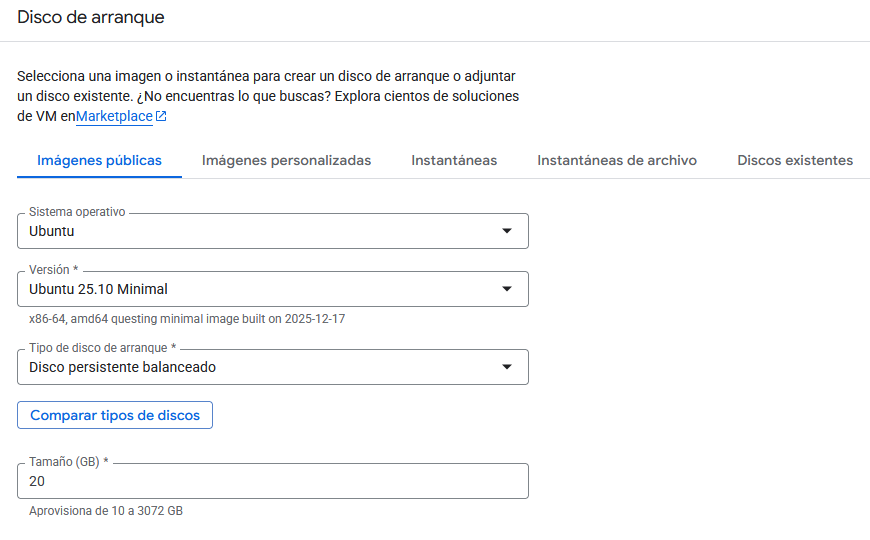Click the Versión dropdown arrow icon

506,290
